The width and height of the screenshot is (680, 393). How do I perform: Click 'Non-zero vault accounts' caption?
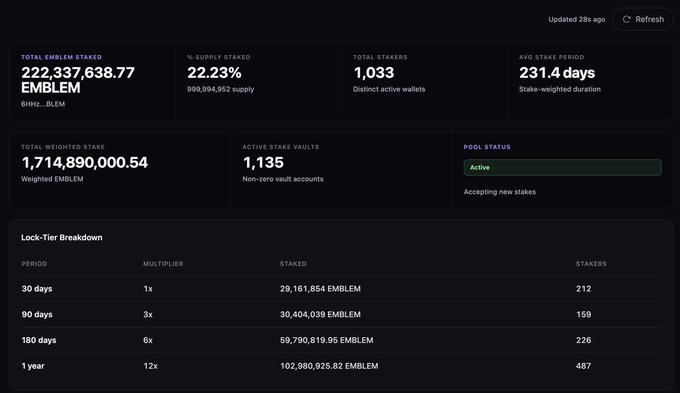[283, 179]
